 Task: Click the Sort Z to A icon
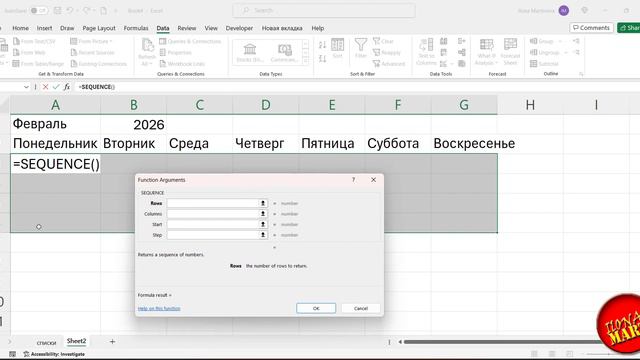pos(322,59)
